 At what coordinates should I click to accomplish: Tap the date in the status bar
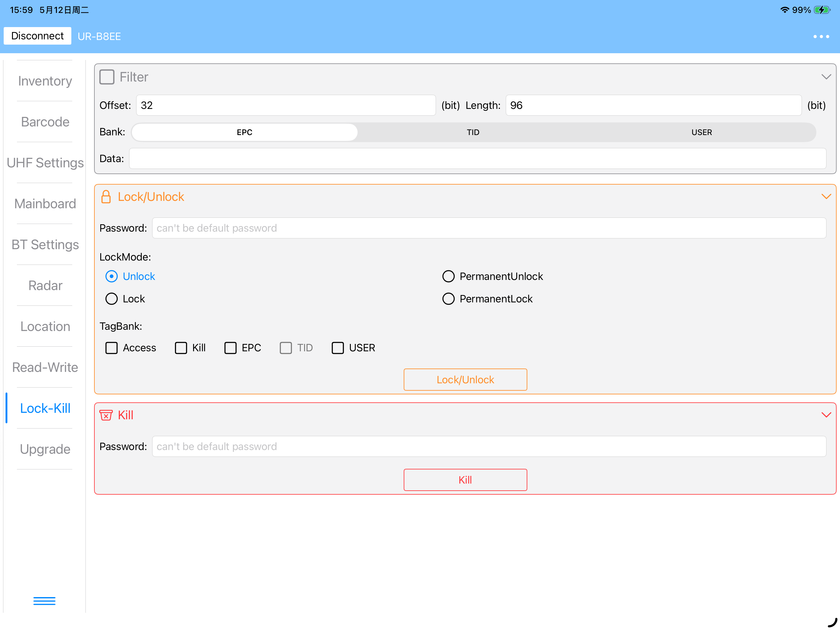(x=64, y=10)
